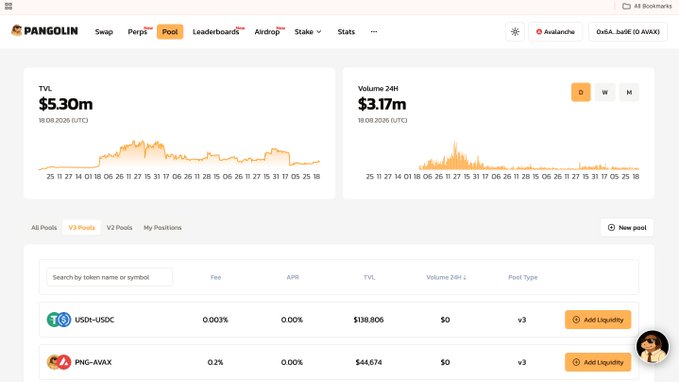Open the more options ellipsis menu
This screenshot has height=382, width=679.
pos(374,32)
